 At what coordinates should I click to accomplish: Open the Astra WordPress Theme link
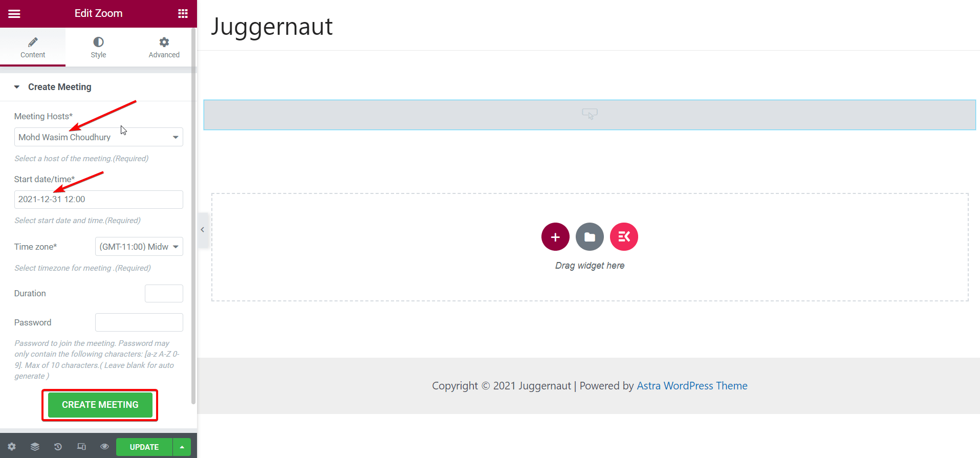(x=692, y=385)
